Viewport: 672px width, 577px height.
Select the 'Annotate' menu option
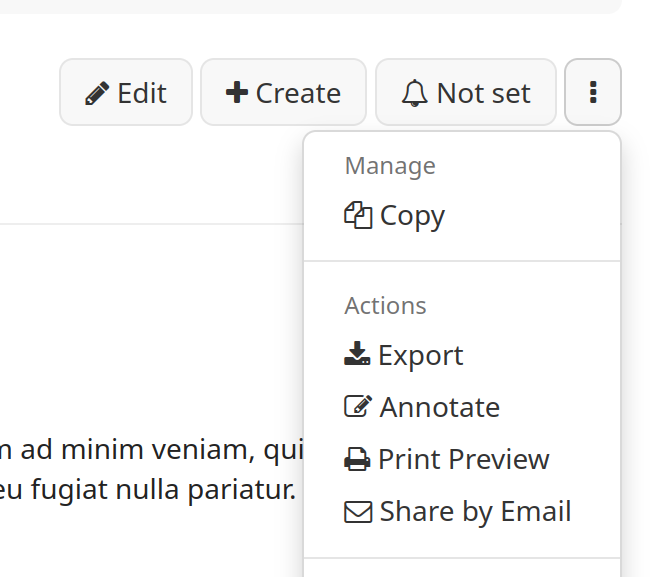[x=439, y=407]
